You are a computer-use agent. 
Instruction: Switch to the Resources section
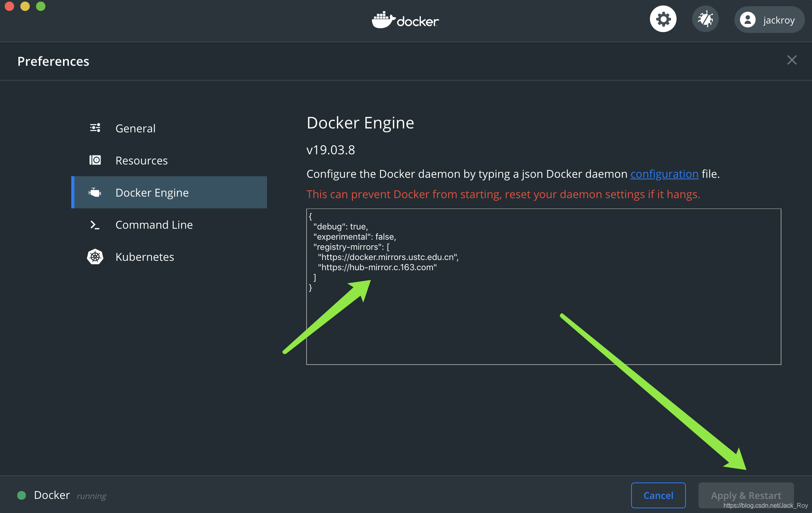(169, 160)
